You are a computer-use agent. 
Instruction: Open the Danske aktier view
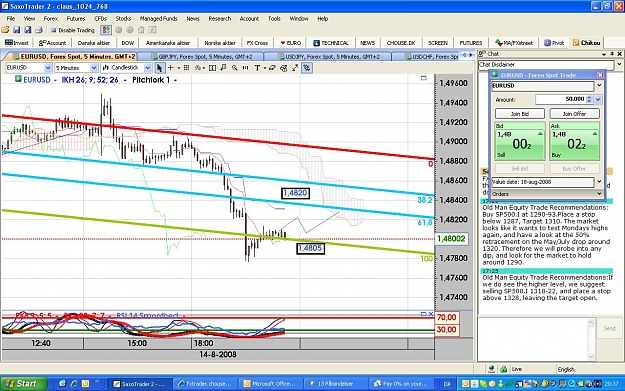[94, 43]
